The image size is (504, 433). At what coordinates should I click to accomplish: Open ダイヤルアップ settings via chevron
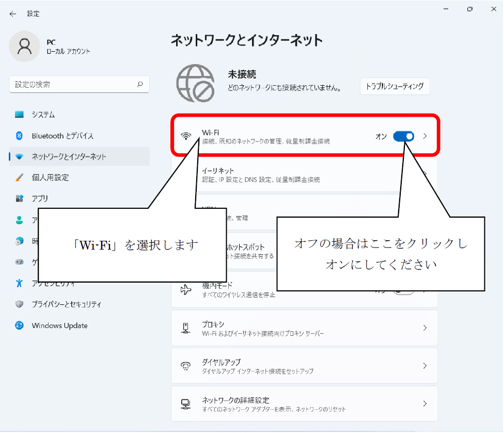425,366
